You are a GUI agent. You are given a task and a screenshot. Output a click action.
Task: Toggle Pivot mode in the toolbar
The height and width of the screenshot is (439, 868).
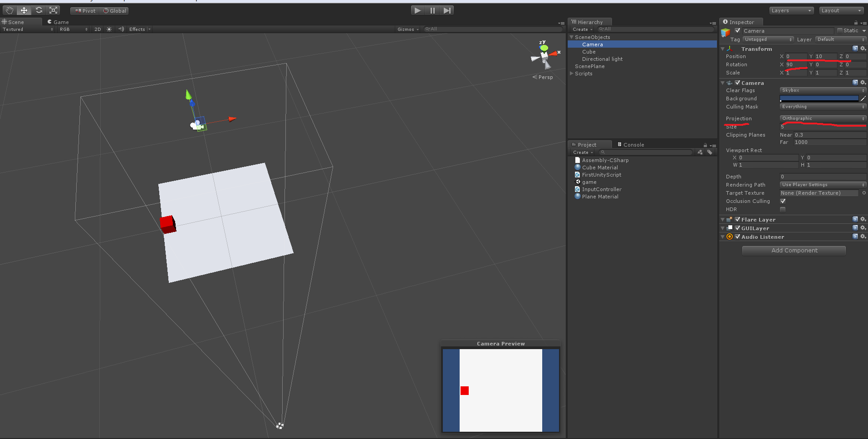pos(84,10)
